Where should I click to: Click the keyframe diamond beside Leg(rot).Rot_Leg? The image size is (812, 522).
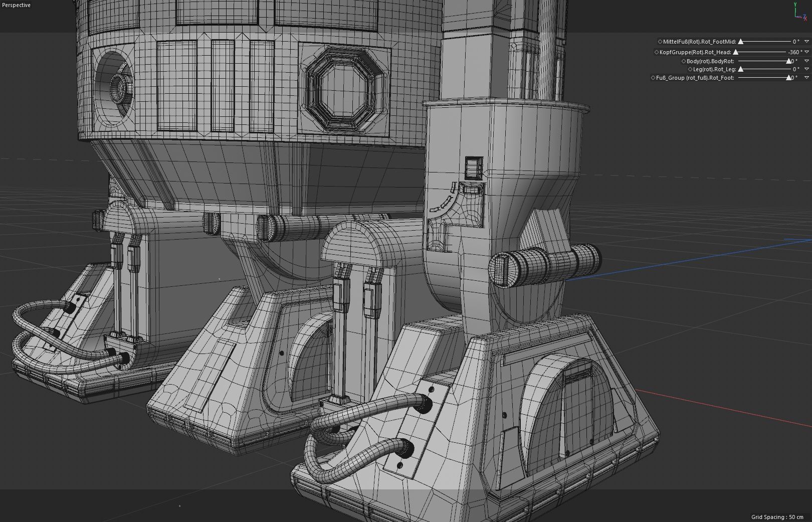(x=690, y=69)
